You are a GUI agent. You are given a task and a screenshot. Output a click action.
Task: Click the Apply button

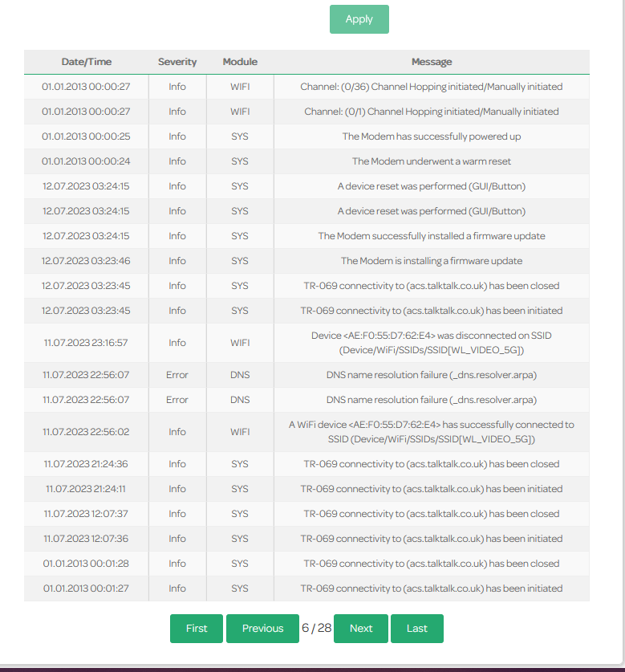point(359,19)
